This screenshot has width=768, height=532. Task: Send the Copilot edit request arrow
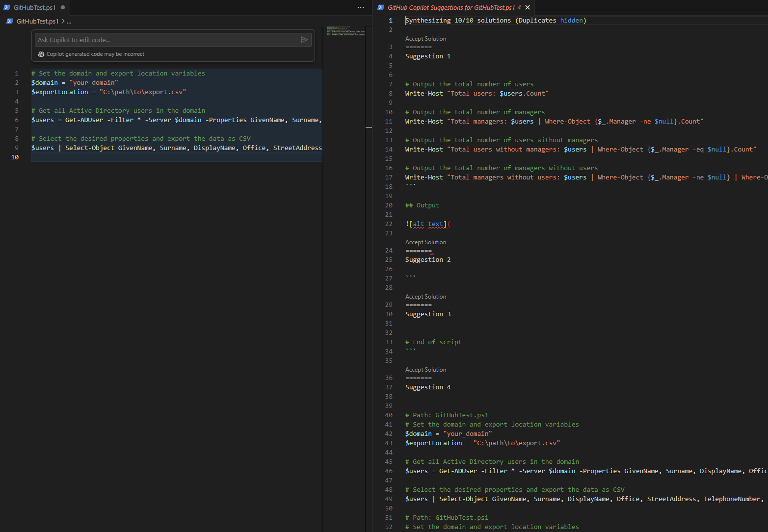point(304,40)
